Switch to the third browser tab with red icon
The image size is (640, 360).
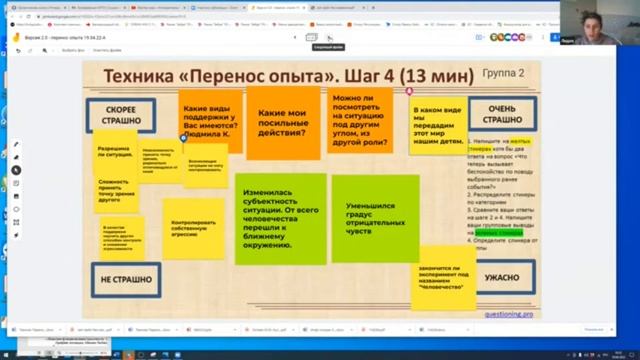coord(158,8)
